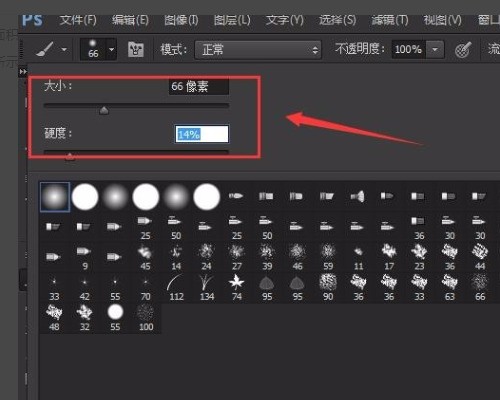Open the 滤镜(T) menu
500x400 pixels.
click(390, 20)
